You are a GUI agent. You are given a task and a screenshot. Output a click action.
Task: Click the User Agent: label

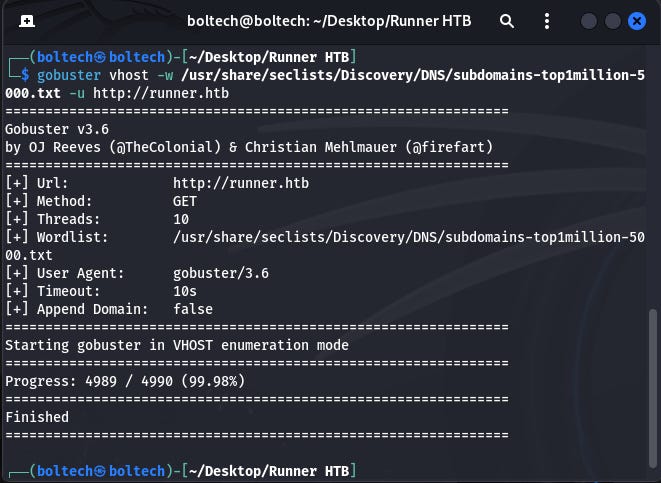coord(80,273)
